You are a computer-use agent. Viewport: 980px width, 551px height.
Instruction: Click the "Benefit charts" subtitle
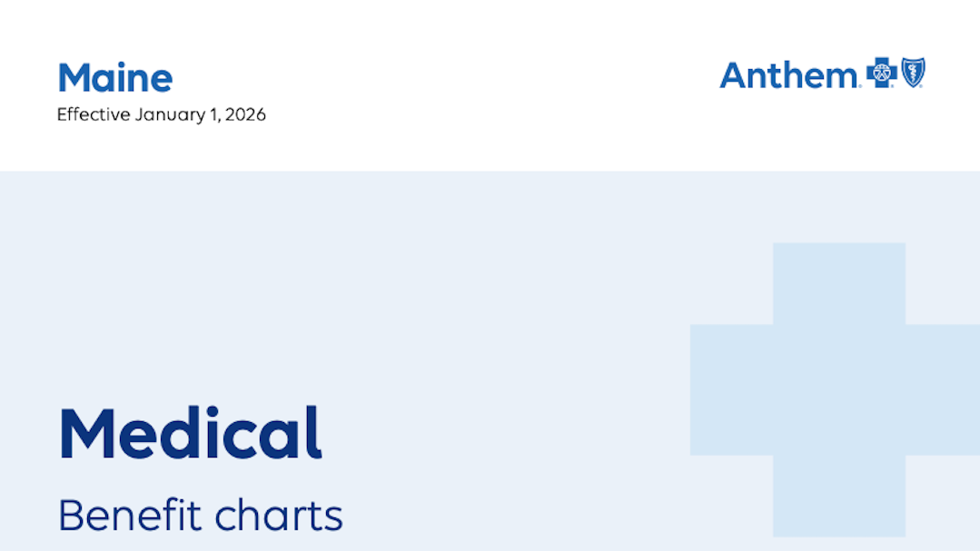200,516
